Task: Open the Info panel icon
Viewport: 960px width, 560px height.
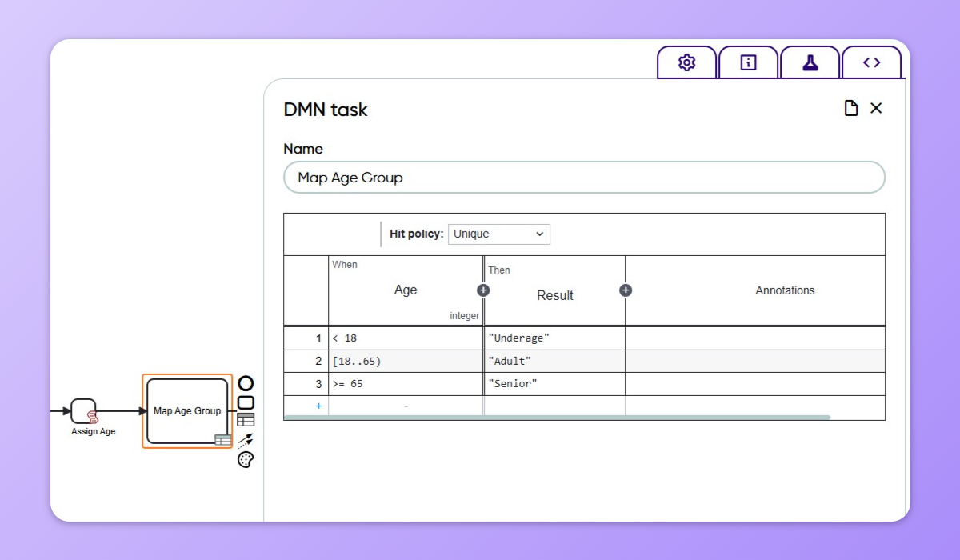Action: [748, 62]
